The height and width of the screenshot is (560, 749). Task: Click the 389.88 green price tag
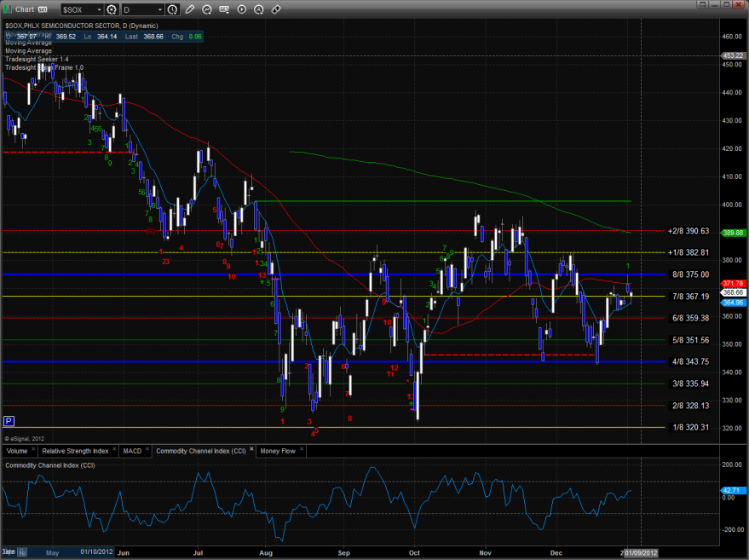732,234
